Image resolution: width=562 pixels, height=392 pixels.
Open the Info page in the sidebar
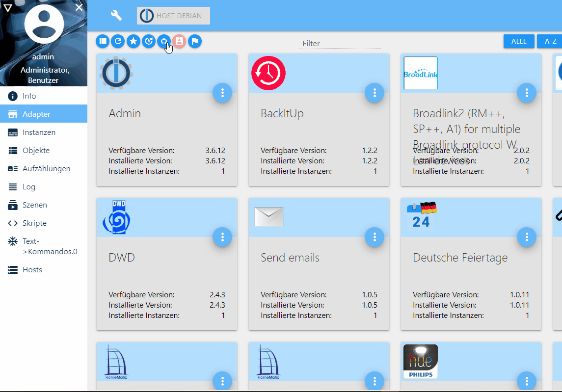[x=44, y=96]
